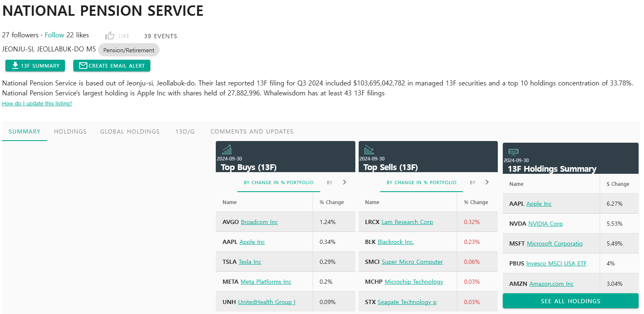Open the Invesco MSCI USA ETF link

coord(556,263)
